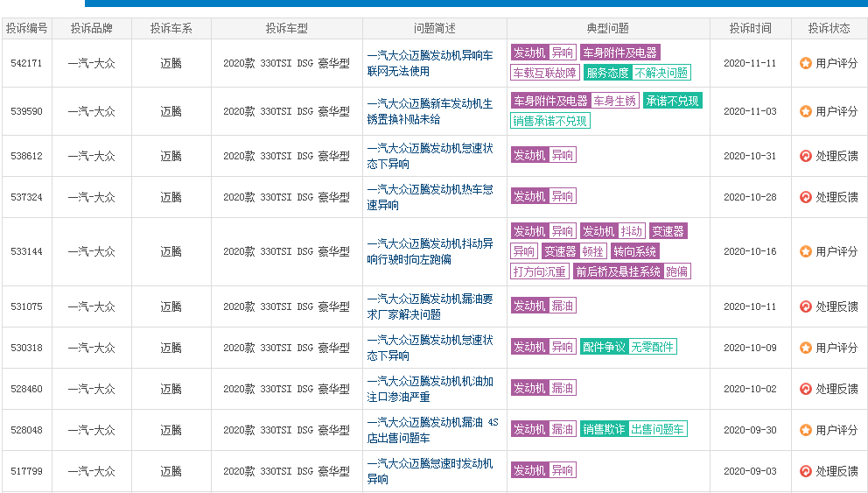
Task: Click the 投诉状态 column header
Action: [x=829, y=28]
